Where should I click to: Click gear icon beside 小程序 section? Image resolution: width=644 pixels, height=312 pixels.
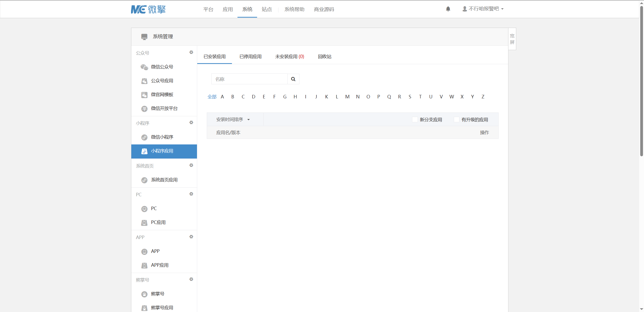(191, 123)
